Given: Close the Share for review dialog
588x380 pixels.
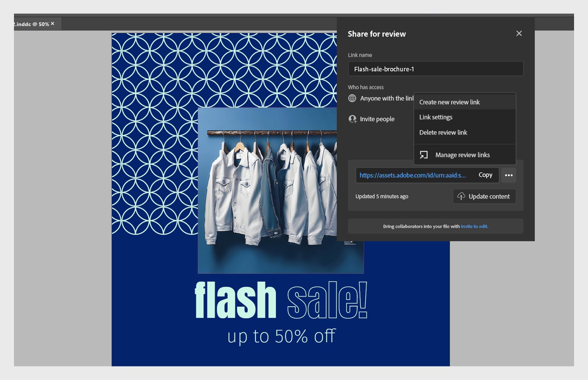Looking at the screenshot, I should click(x=519, y=33).
